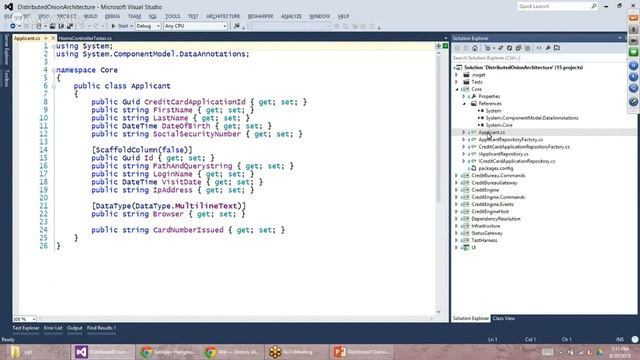Click the Search Solution Explorer field
Image resolution: width=640 pixels, height=360 pixels.
pos(539,58)
